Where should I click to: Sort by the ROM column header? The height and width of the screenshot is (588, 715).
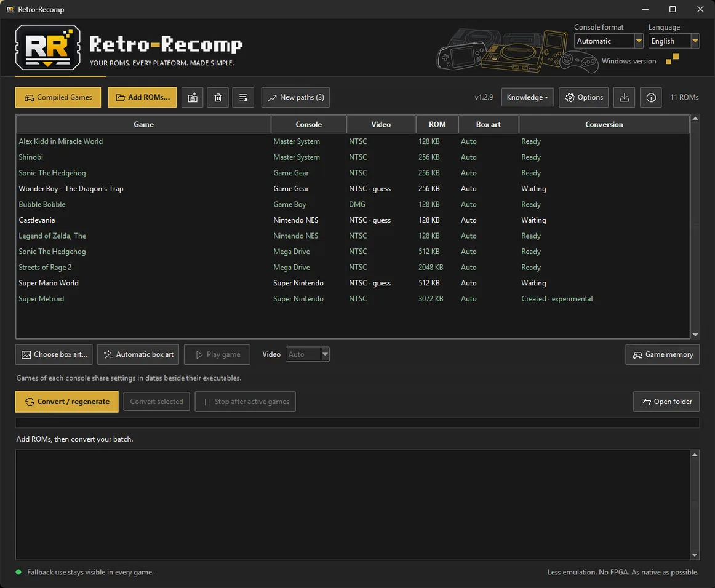(437, 124)
